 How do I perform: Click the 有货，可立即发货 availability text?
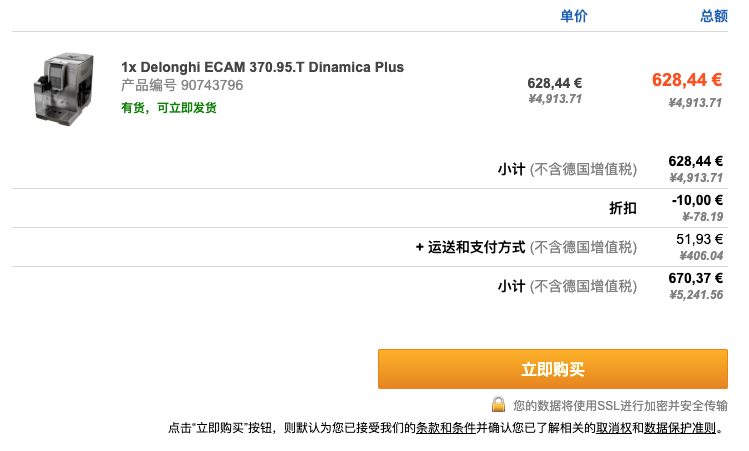point(169,107)
